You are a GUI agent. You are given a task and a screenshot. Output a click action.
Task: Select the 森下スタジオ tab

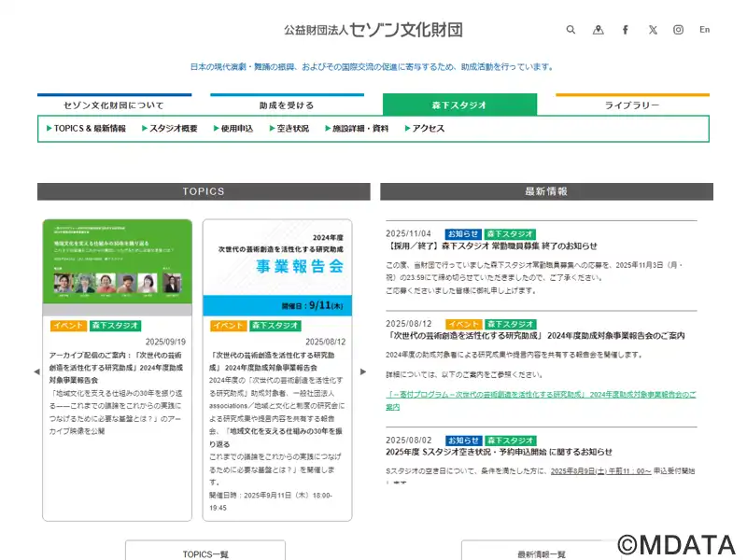[459, 105]
